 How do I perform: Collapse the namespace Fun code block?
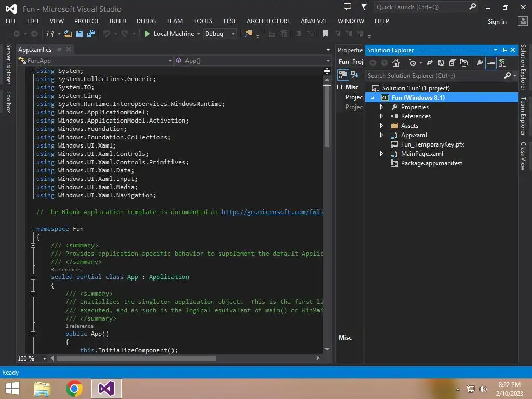tap(33, 229)
